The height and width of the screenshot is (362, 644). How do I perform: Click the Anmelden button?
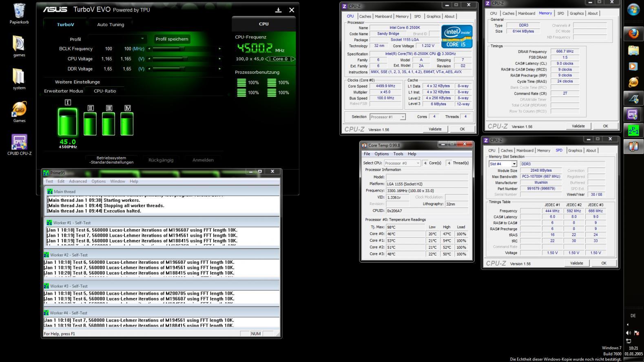[203, 160]
